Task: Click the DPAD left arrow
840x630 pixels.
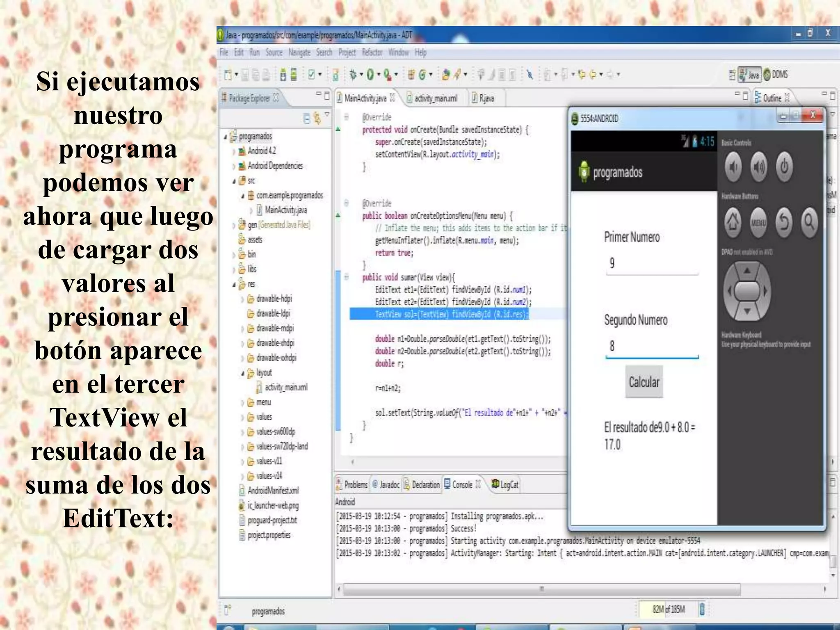Action: tap(729, 291)
